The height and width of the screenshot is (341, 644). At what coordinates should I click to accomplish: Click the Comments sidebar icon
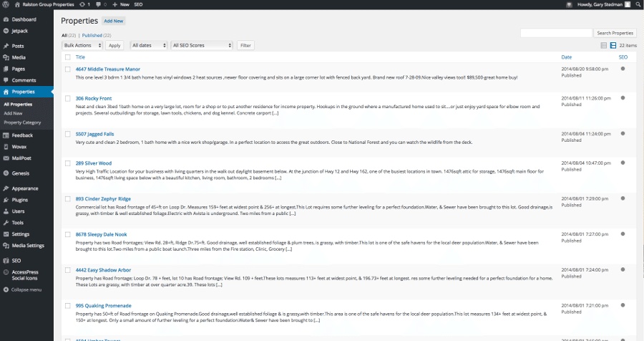(x=6, y=80)
